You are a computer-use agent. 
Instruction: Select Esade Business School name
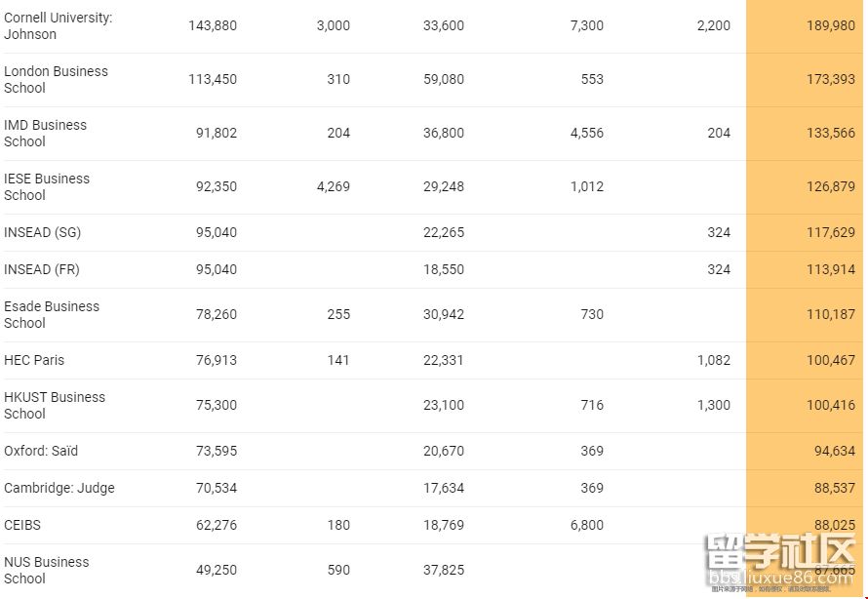[x=52, y=314]
